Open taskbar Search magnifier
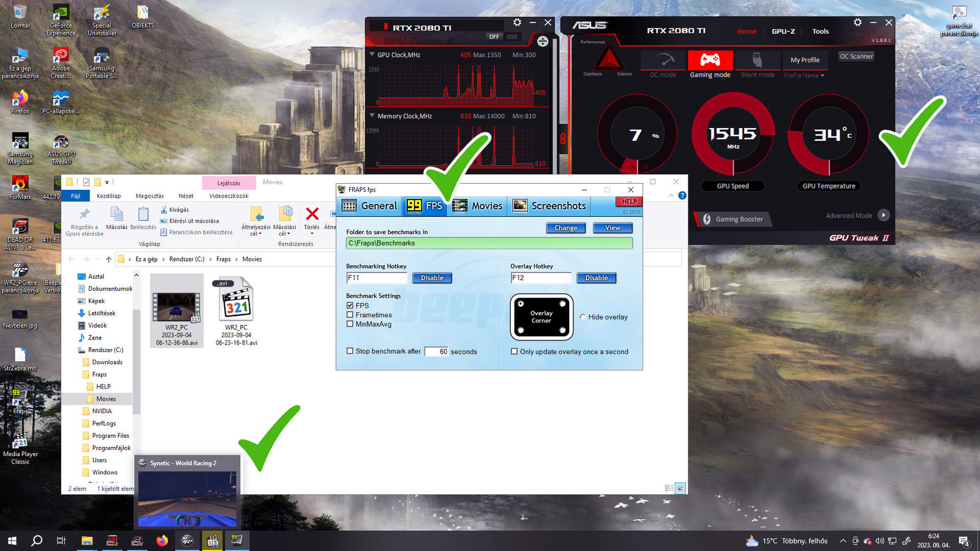 pyautogui.click(x=37, y=541)
